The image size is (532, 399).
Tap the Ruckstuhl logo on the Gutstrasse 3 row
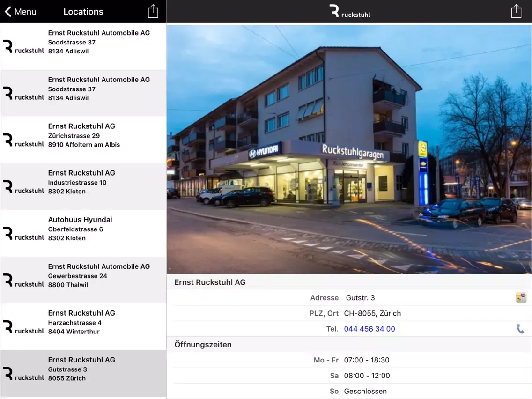(23, 374)
